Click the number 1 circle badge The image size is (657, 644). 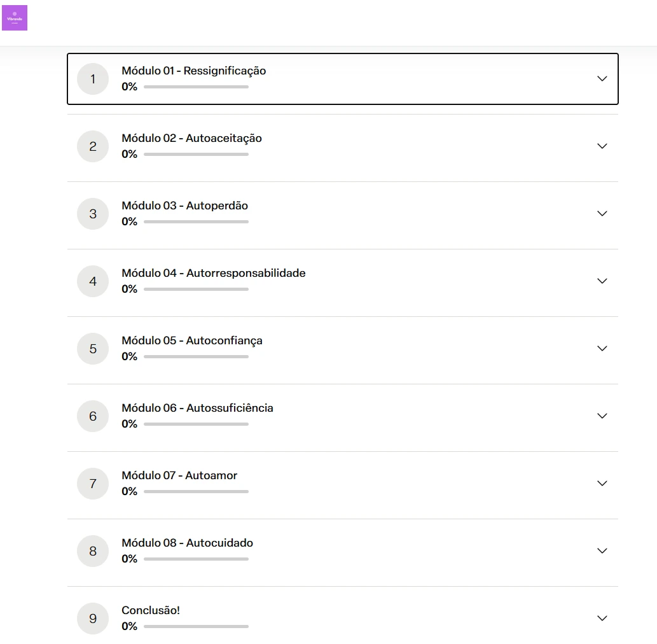click(93, 79)
